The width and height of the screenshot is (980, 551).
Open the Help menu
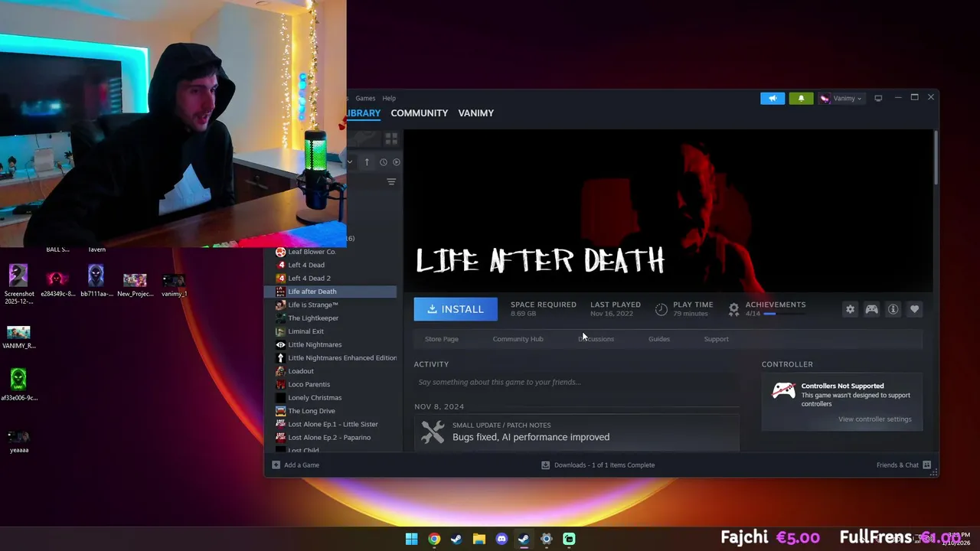(389, 98)
